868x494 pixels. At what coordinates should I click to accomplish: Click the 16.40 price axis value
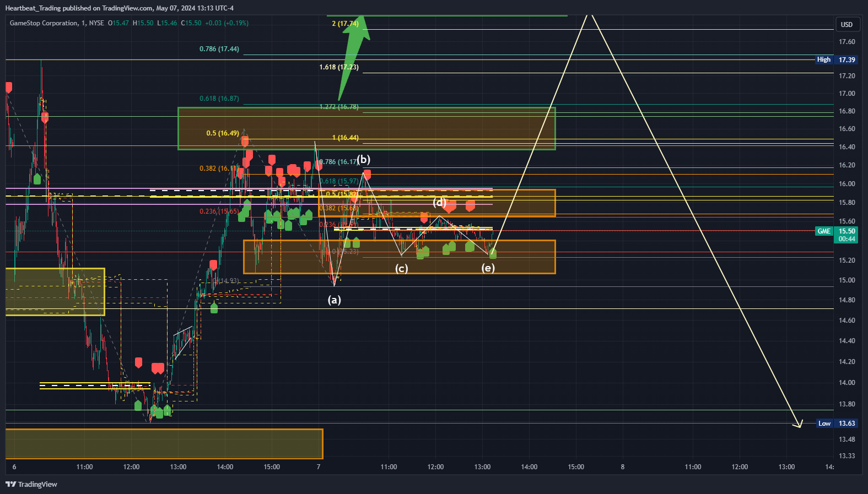847,147
